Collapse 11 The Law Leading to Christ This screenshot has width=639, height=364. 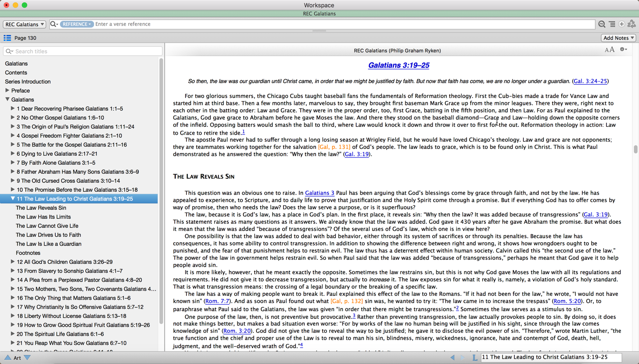13,199
